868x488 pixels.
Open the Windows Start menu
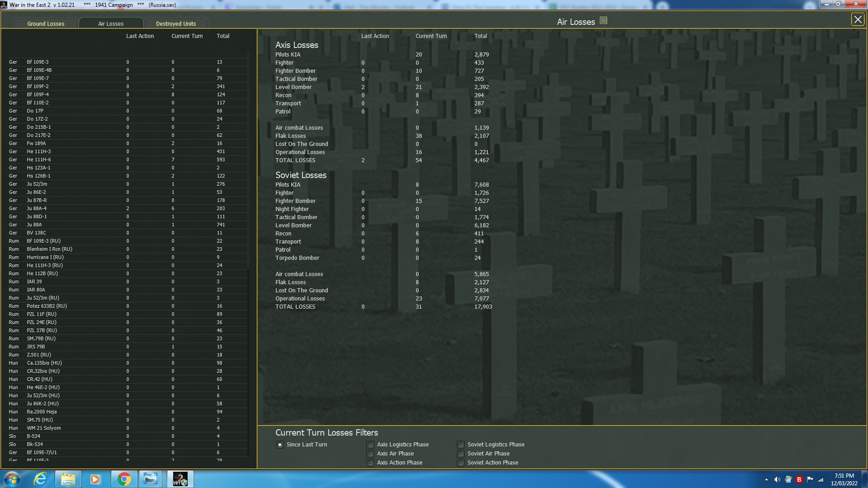[x=12, y=479]
